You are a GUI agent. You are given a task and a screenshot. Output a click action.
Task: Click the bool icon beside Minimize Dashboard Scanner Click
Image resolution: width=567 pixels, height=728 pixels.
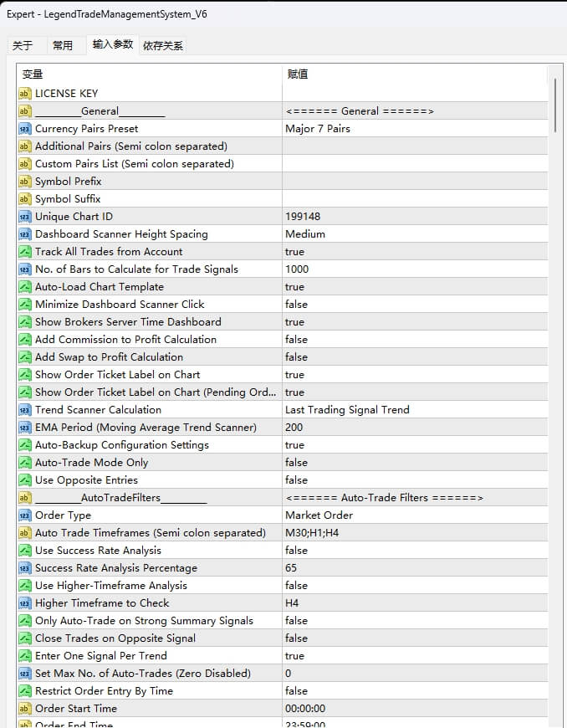tap(24, 305)
